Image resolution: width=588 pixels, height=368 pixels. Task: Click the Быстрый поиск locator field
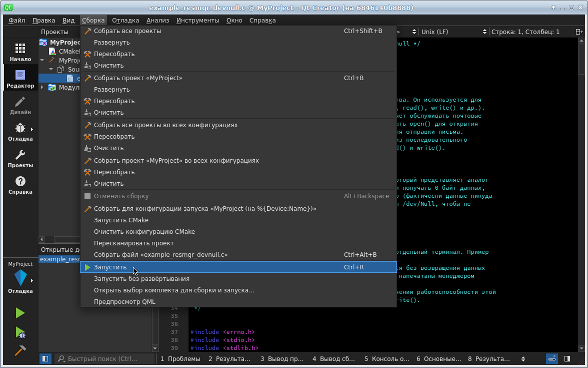[x=104, y=358]
